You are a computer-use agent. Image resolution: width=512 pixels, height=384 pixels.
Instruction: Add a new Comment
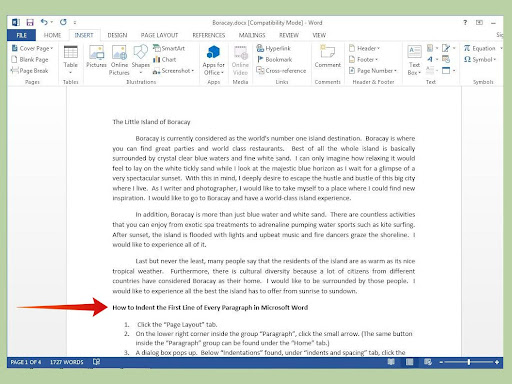[x=327, y=57]
